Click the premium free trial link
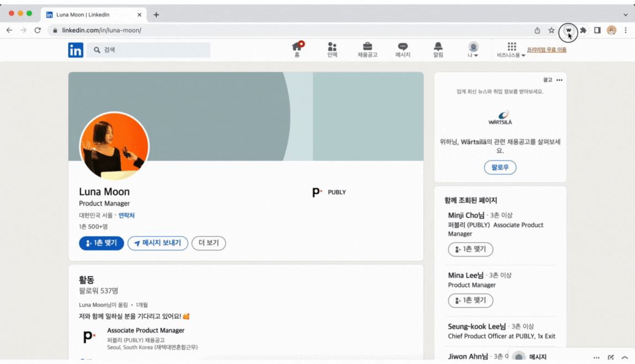 pos(546,50)
